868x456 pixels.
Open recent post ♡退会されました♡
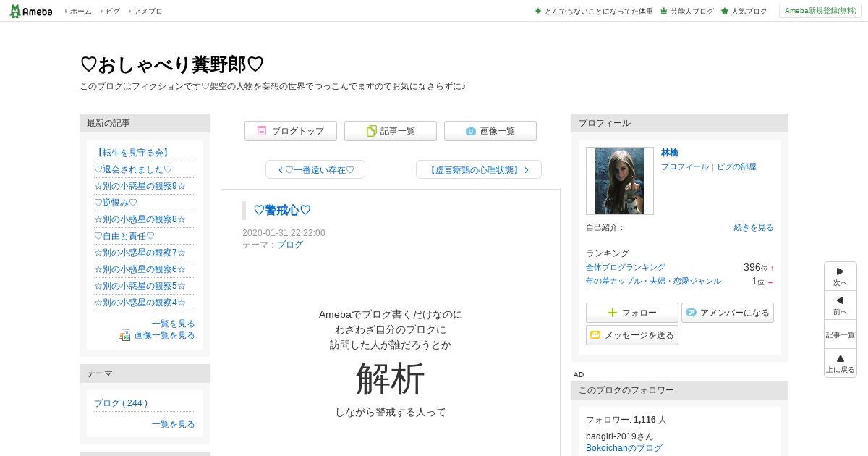point(133,169)
